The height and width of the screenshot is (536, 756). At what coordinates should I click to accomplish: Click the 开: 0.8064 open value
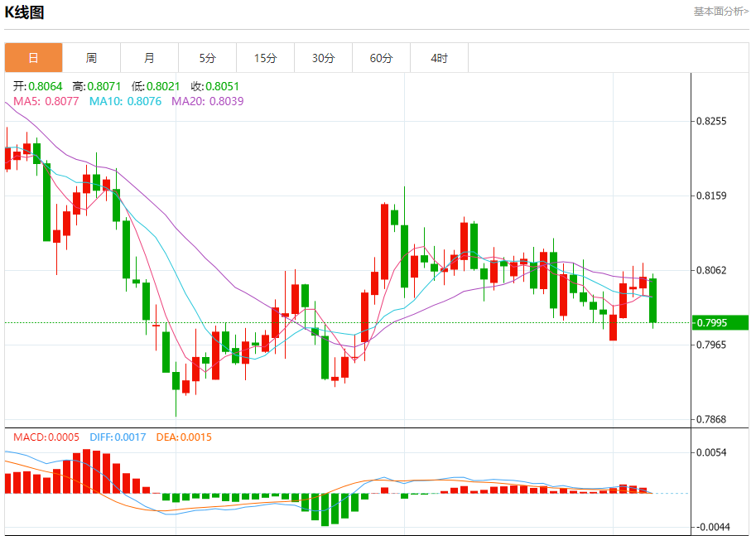click(x=37, y=86)
